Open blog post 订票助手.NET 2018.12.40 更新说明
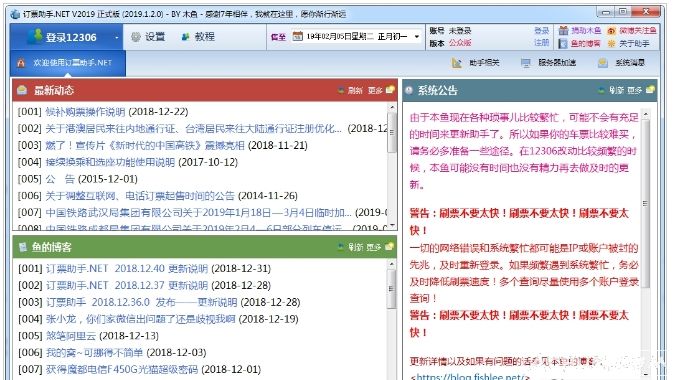The width and height of the screenshot is (674, 380). point(127,269)
